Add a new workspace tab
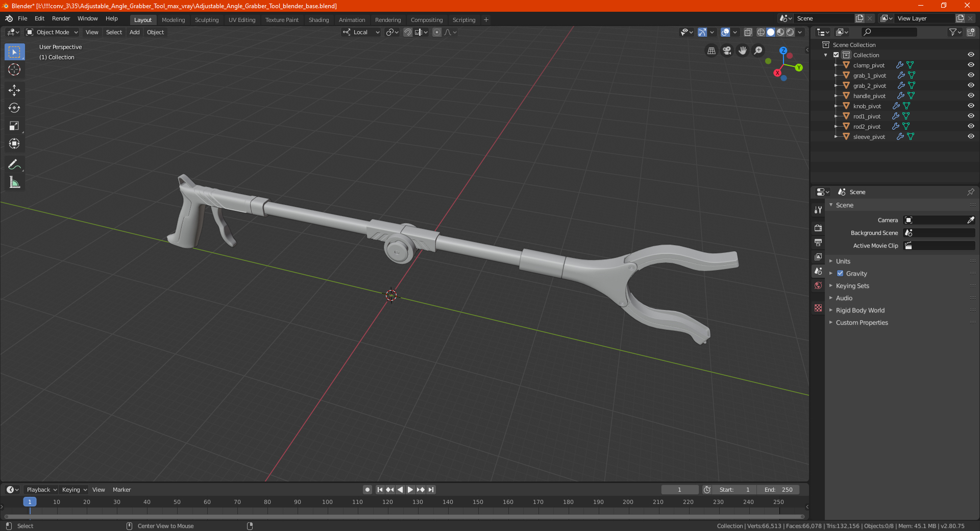Viewport: 980px width, 531px height. click(x=486, y=20)
